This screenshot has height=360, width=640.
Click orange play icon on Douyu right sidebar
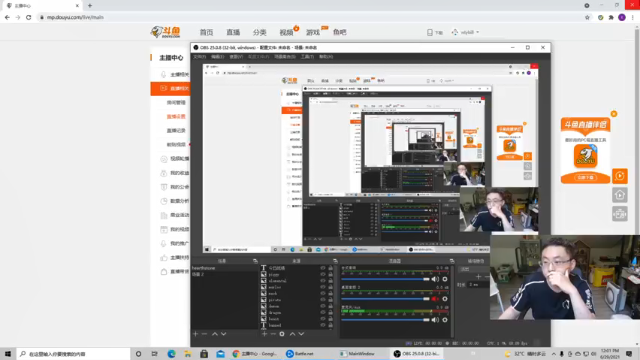point(620,176)
